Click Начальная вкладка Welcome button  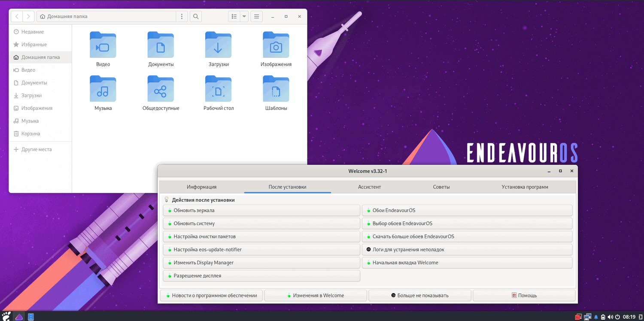coord(467,263)
